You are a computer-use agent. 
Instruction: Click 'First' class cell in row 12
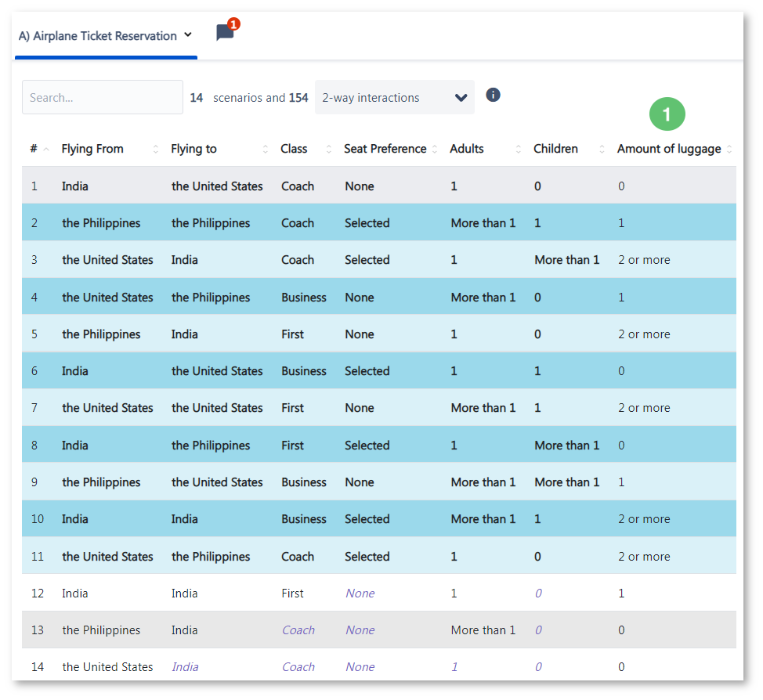pyautogui.click(x=292, y=594)
